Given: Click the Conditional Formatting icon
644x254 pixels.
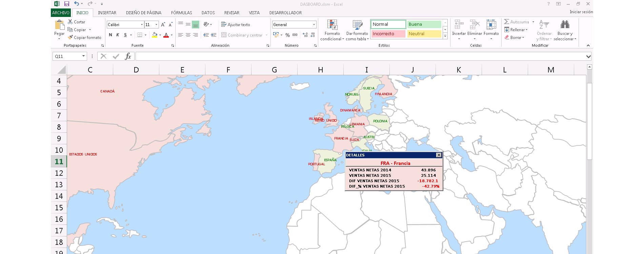Looking at the screenshot, I should [332, 25].
